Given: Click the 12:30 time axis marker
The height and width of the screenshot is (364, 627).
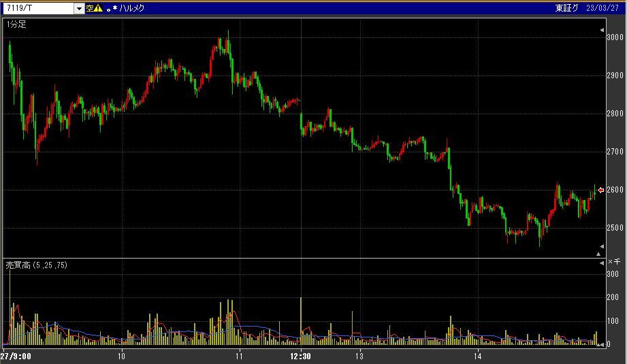Looking at the screenshot, I should (x=300, y=356).
